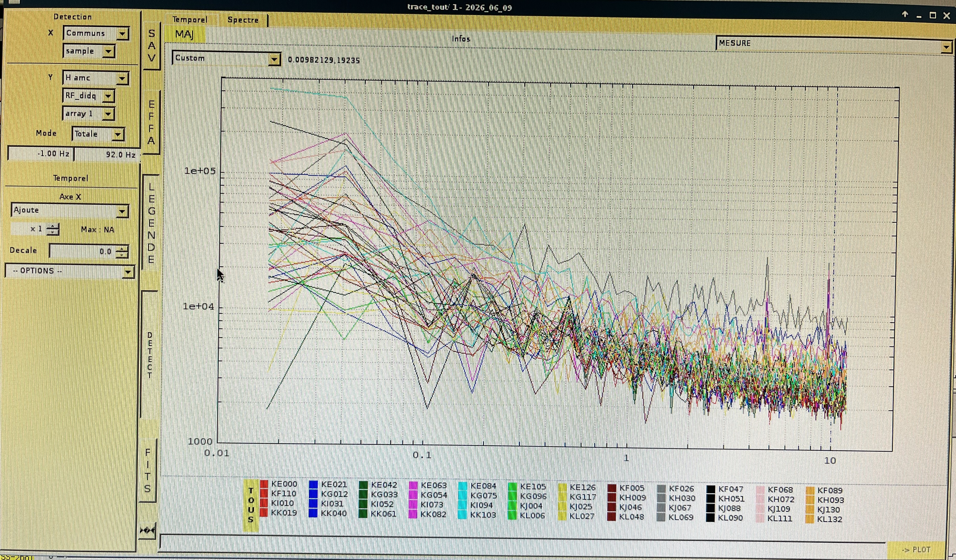
Task: Switch to the Spectre tab
Action: (243, 20)
